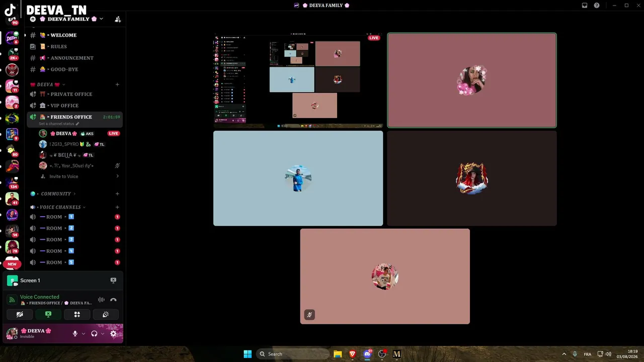Open the headphone output options chevron
The height and width of the screenshot is (362, 644).
[103, 333]
